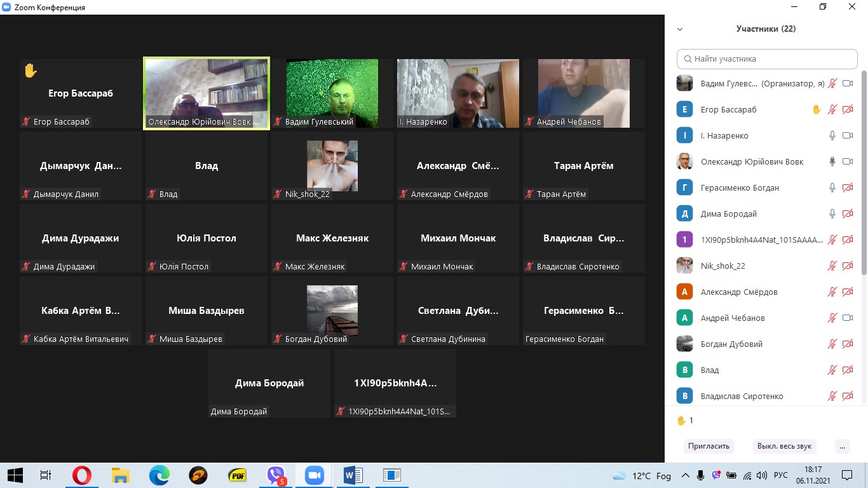The image size is (868, 488).
Task: Select the Михаил Мончак video tile
Action: [x=458, y=238]
